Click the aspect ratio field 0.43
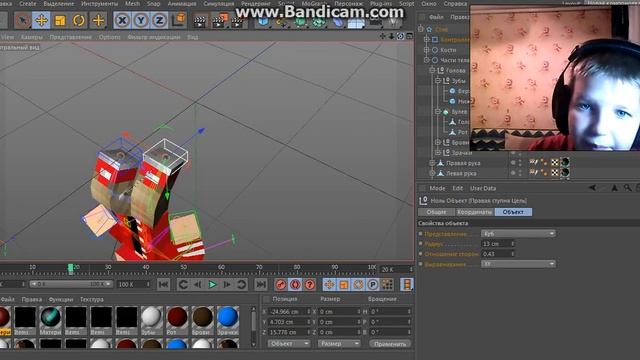Viewport: 640px width, 360px height. click(x=498, y=254)
